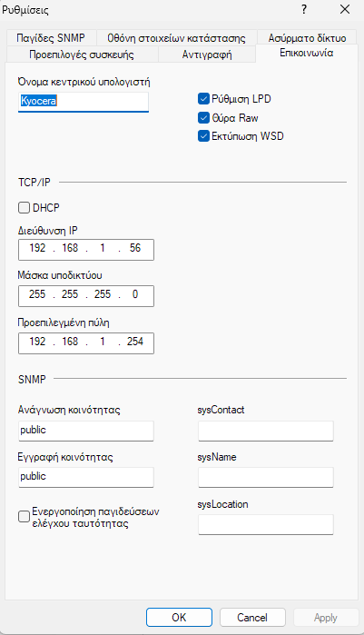364x635 pixels.
Task: Select the Προεπιλογές συσκευής tab
Action: 82,55
